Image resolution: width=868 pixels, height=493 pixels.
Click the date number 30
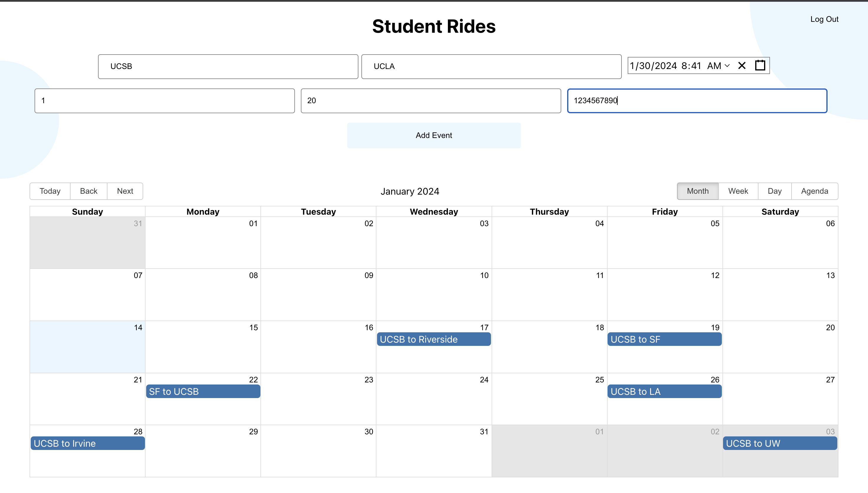pos(368,431)
